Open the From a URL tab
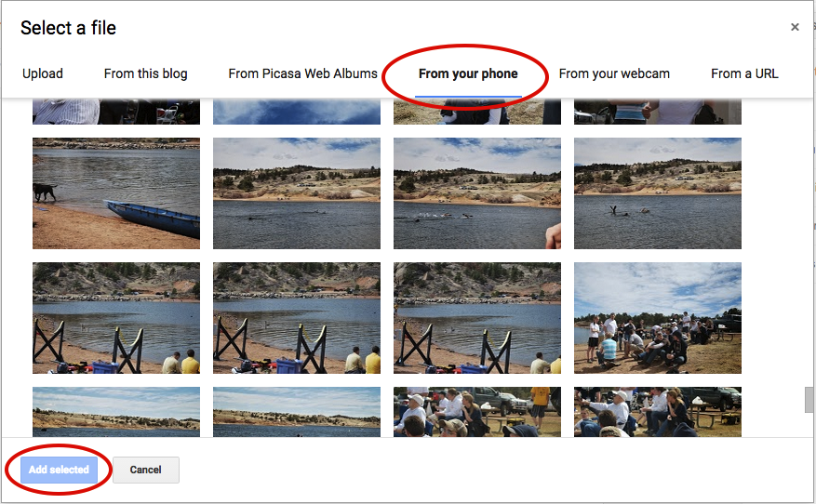The width and height of the screenshot is (816, 504). click(x=744, y=73)
